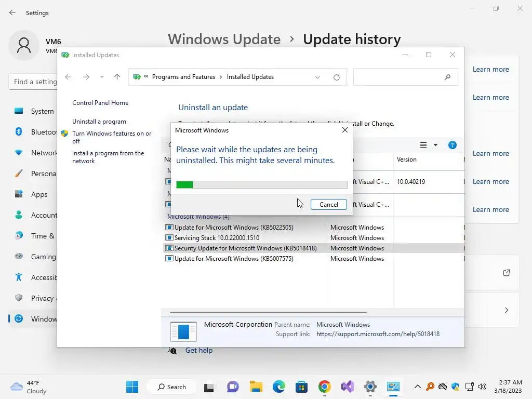Click the green uninstall progress bar

tap(262, 184)
